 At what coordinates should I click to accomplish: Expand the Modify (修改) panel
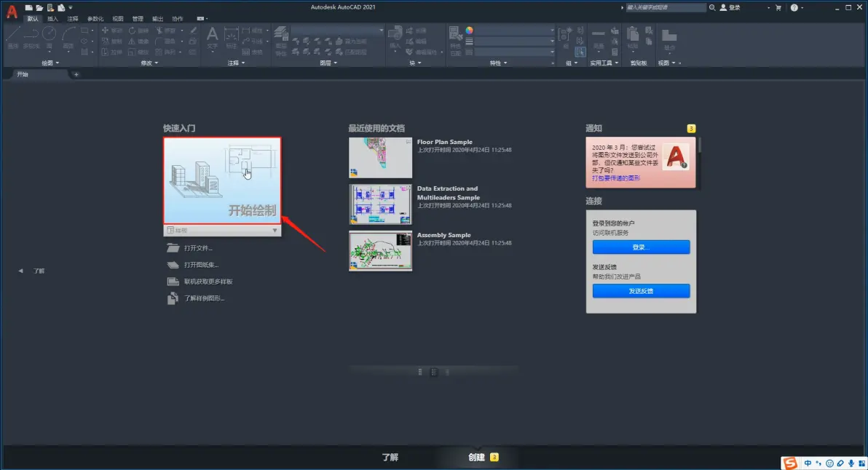pos(149,63)
